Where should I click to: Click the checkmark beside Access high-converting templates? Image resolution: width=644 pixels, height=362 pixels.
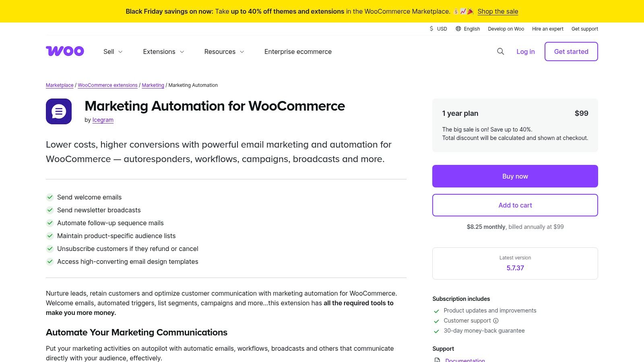click(50, 261)
